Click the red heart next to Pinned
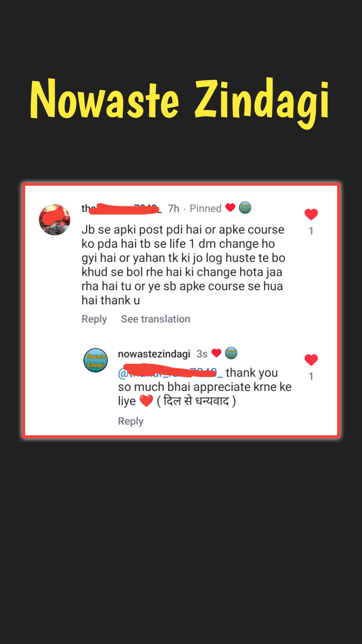The height and width of the screenshot is (644, 362). (x=230, y=208)
